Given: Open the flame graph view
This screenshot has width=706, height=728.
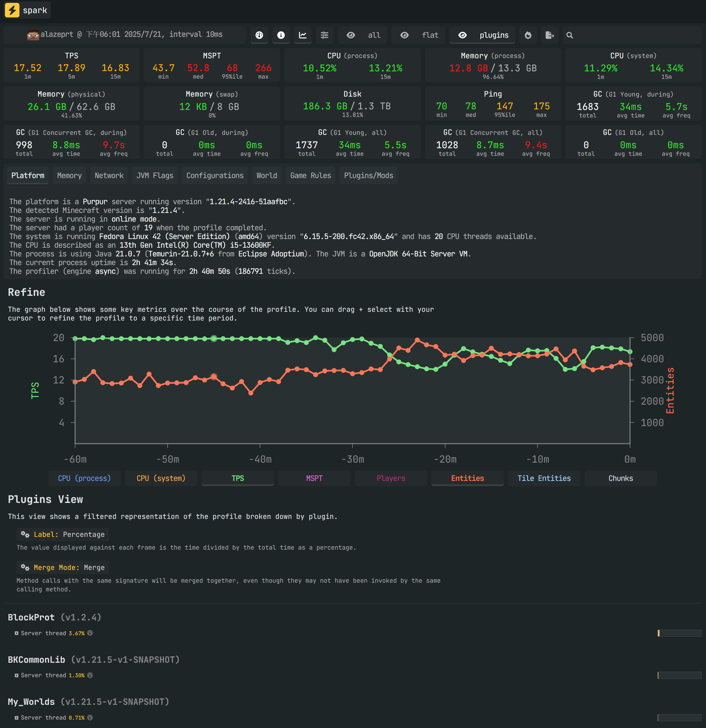Looking at the screenshot, I should coord(528,35).
